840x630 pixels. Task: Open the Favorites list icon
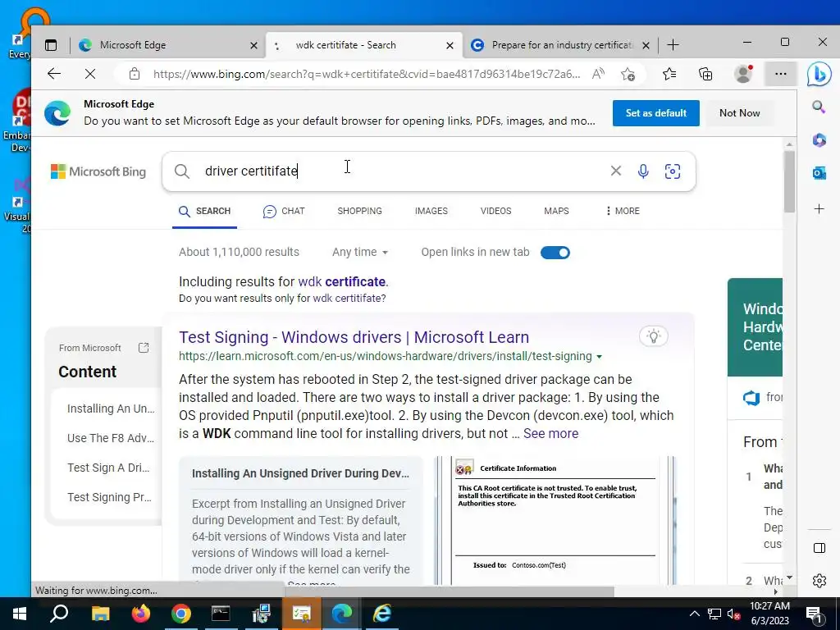pos(669,74)
